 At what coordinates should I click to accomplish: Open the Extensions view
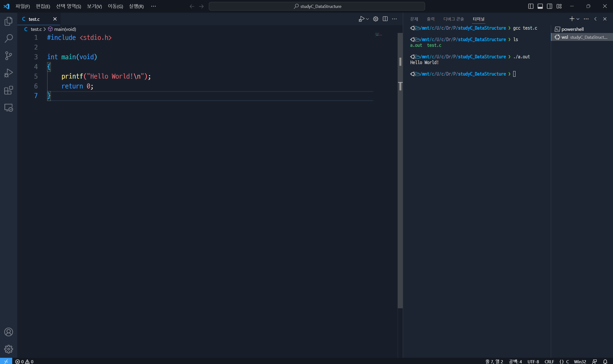pyautogui.click(x=9, y=90)
